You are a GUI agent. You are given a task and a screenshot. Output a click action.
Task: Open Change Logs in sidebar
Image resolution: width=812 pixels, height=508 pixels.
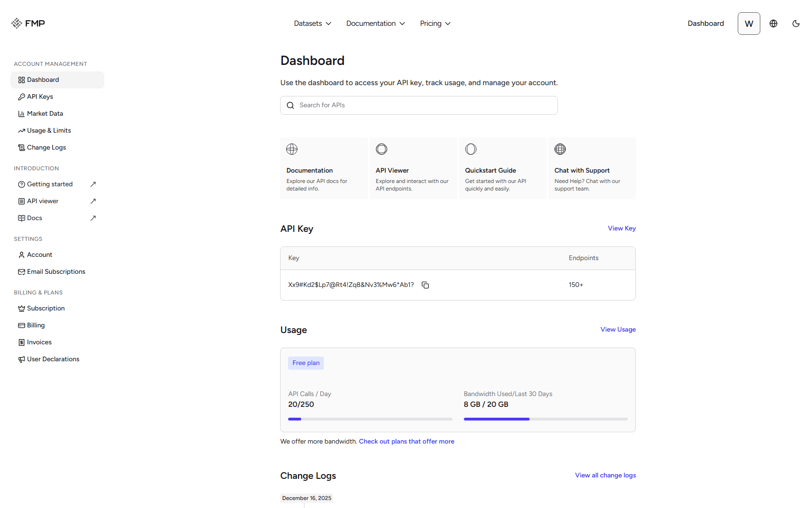(57, 148)
